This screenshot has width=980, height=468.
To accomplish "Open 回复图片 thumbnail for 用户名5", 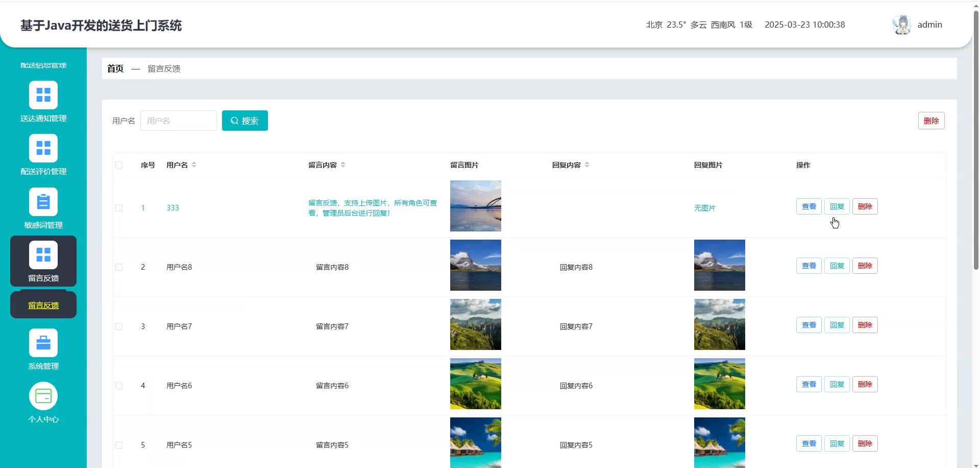I will 720,442.
